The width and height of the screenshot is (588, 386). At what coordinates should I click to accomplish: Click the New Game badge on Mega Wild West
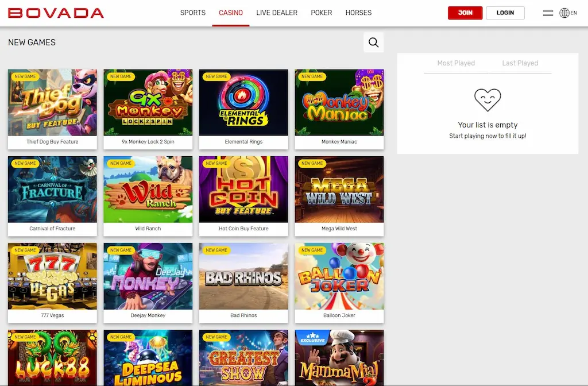coord(312,164)
